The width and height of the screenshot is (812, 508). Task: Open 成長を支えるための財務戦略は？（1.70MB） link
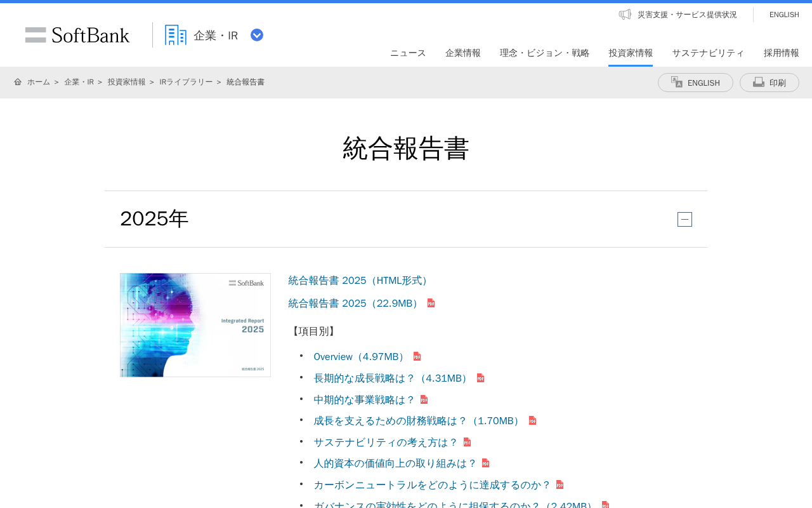(419, 421)
